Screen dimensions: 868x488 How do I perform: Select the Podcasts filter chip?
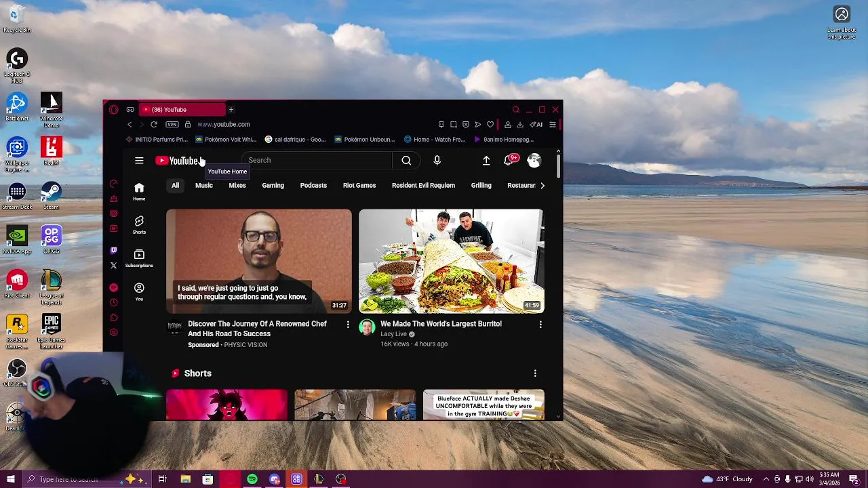click(313, 186)
